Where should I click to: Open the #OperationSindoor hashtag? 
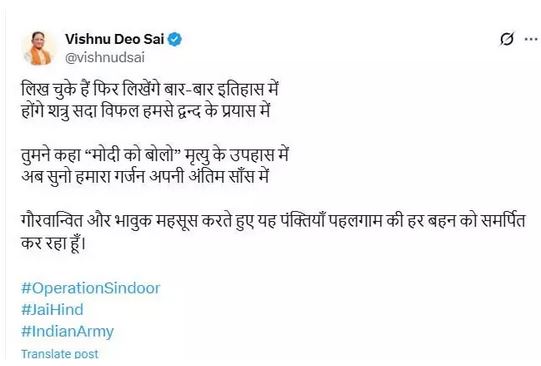pyautogui.click(x=91, y=288)
